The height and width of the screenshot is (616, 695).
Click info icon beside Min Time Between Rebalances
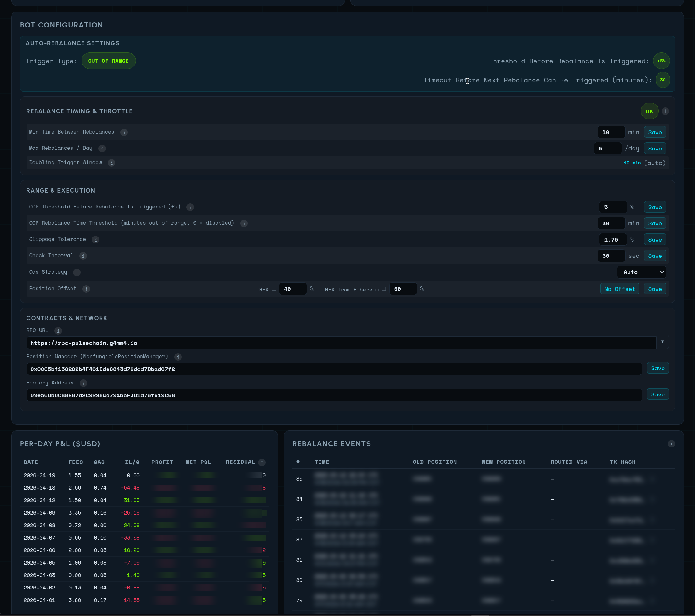point(124,132)
